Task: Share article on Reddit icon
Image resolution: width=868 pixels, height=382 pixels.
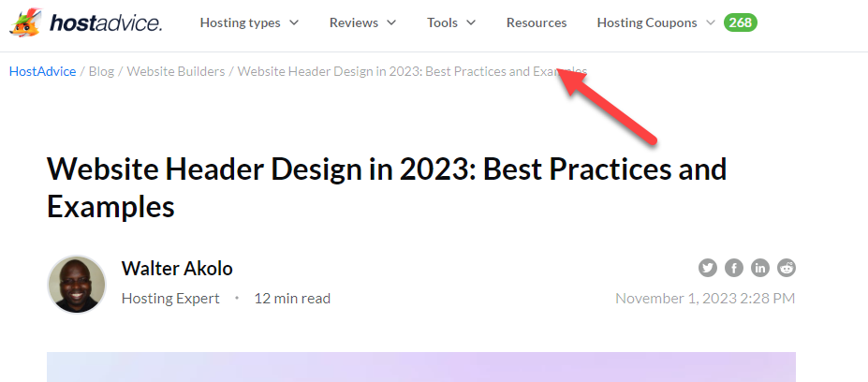Action: point(787,268)
